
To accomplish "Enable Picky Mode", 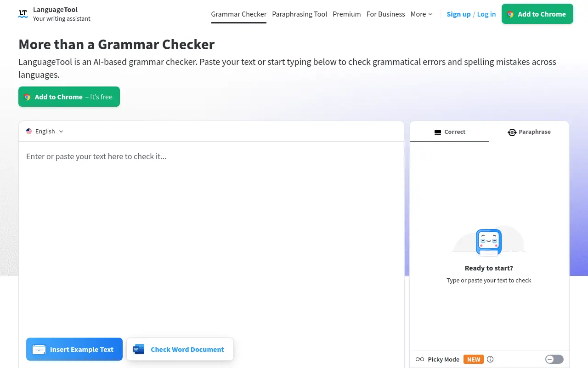I will (554, 359).
